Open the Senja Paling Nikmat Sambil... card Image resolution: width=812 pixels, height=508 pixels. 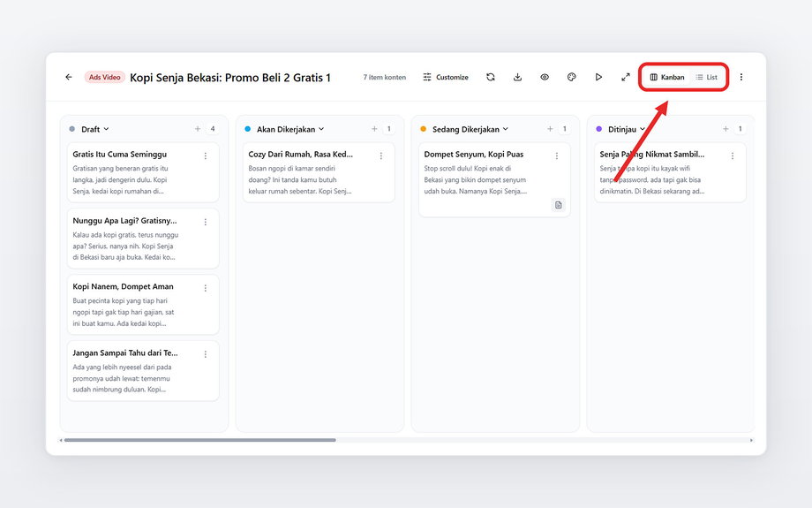pyautogui.click(x=670, y=172)
